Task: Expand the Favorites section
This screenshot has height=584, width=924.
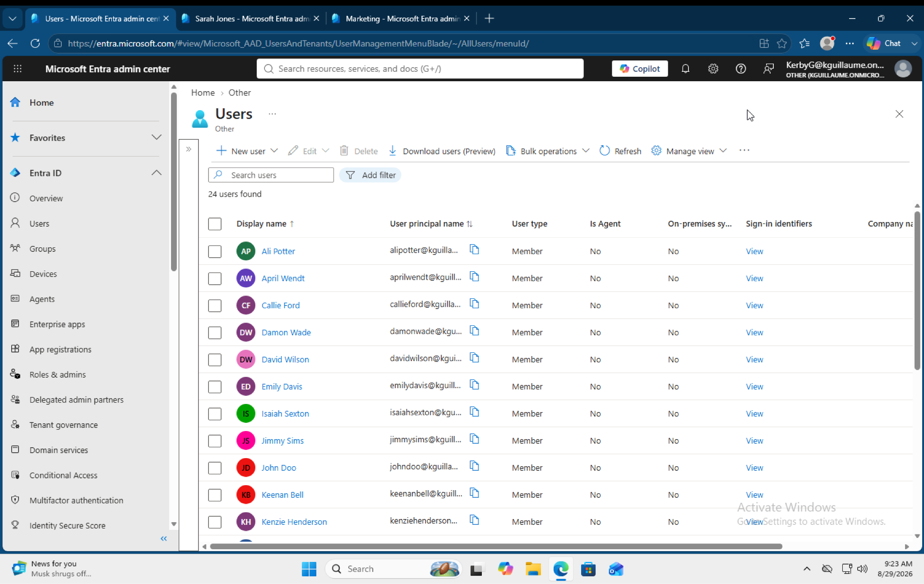Action: 156,137
